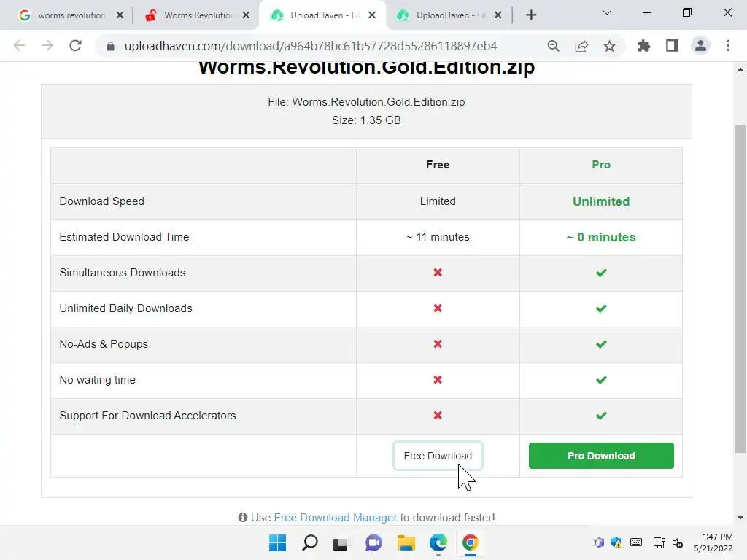Go back to the previous page

point(20,46)
